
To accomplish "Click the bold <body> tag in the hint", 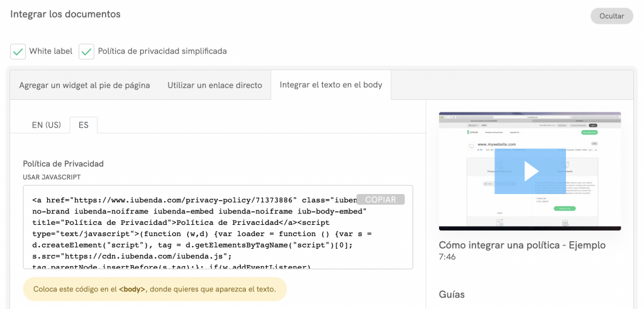I will pyautogui.click(x=132, y=290).
